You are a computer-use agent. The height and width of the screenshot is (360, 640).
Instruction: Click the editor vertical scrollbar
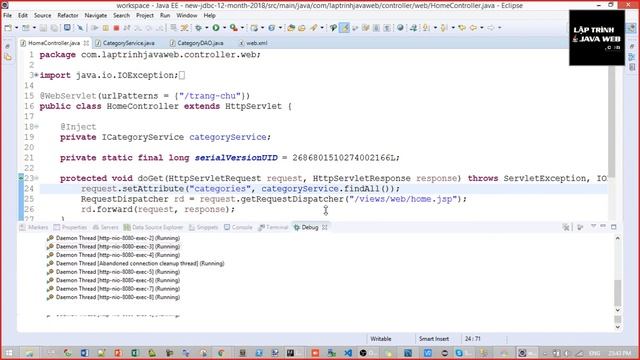tap(611, 121)
